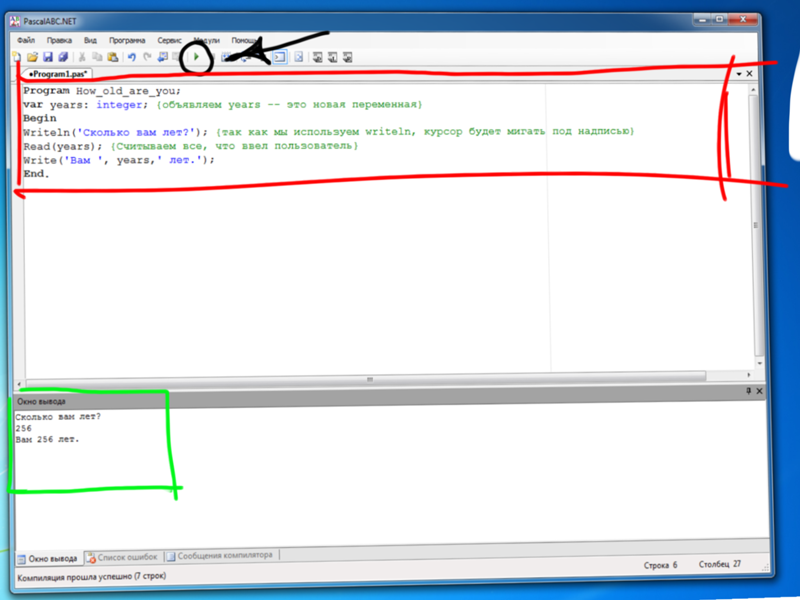
Task: Click the Paste clipboard icon
Action: 113,58
